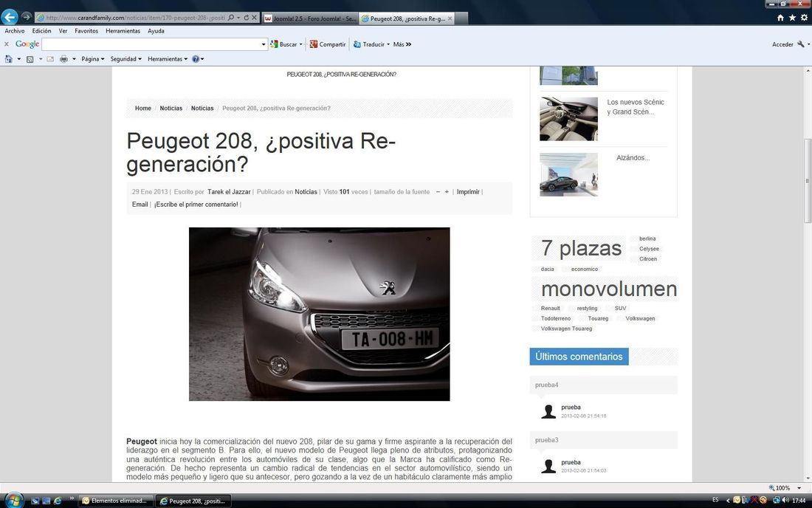Click the RSS feeds icon
Viewport: 812px width, 508px height.
pyautogui.click(x=30, y=59)
